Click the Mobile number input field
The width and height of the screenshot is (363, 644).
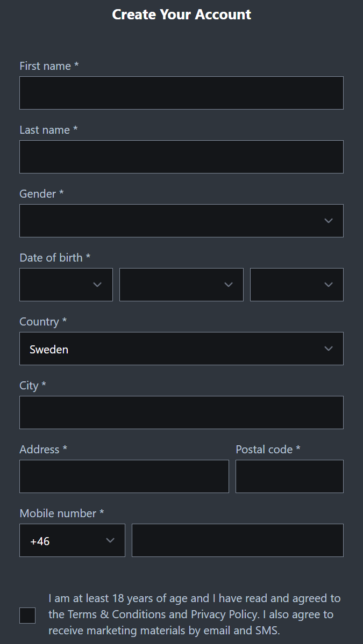click(x=237, y=540)
